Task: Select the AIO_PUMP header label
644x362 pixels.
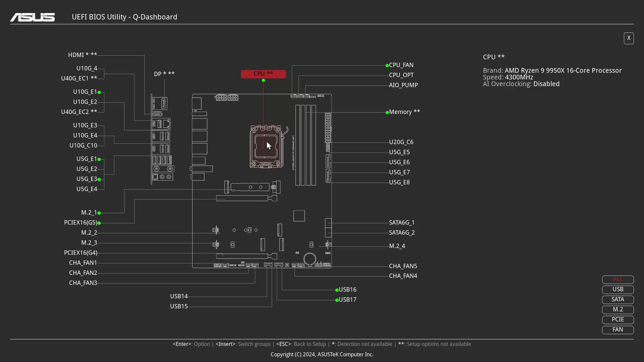Action: [x=404, y=85]
